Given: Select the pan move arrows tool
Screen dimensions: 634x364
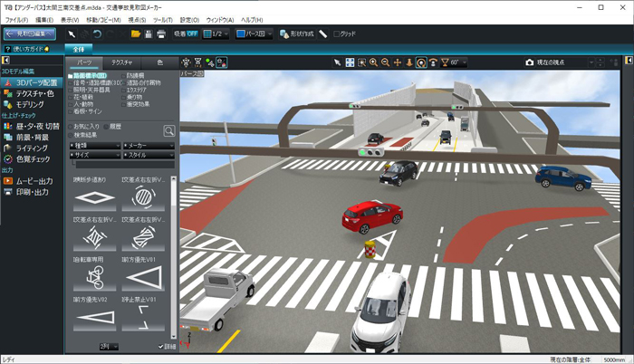Looking at the screenshot, I should (x=397, y=62).
